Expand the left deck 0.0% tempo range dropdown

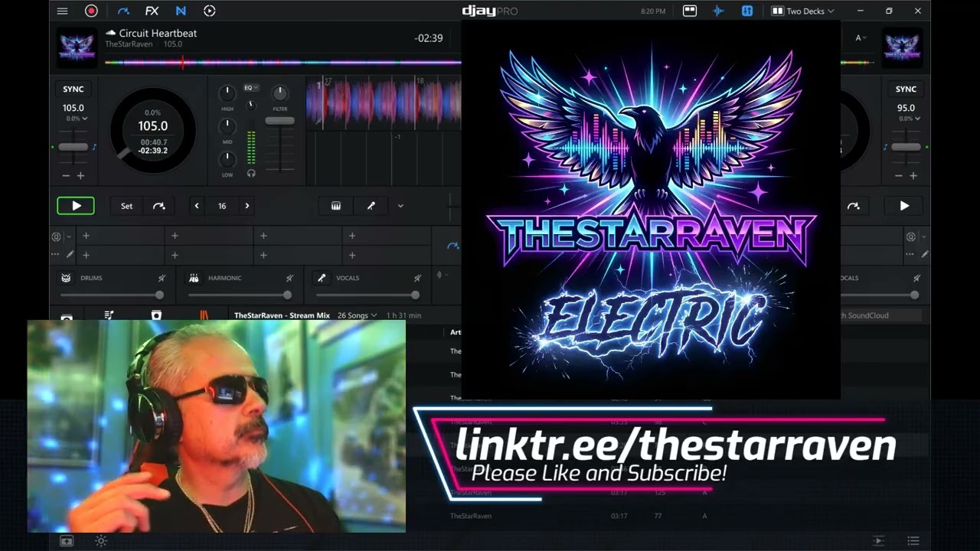pos(77,119)
